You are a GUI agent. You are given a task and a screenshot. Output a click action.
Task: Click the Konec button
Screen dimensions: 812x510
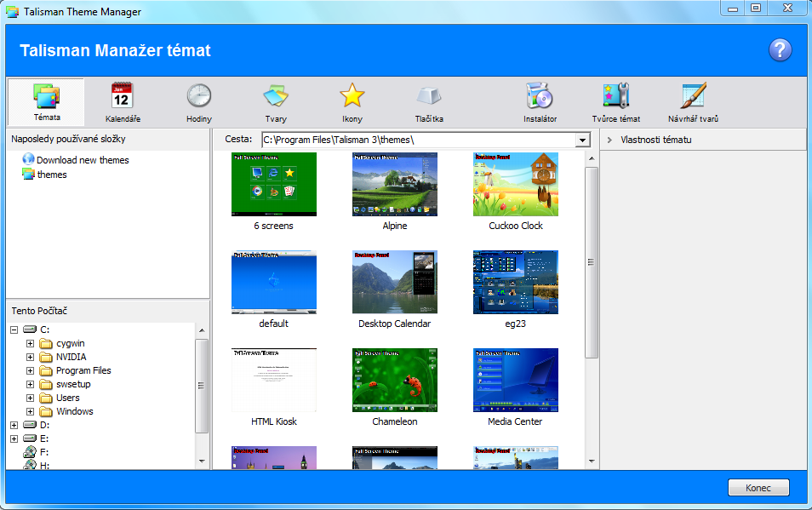758,488
